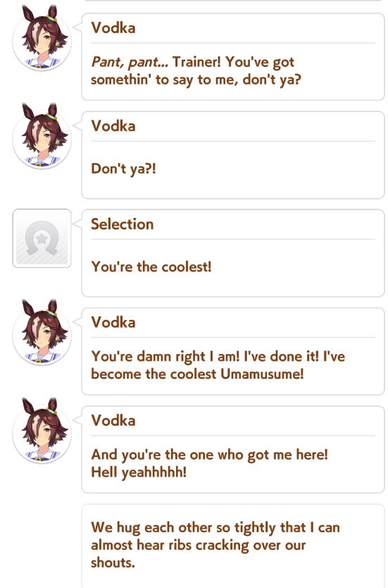Tap Vodka's portrait beside the "Pant, pant..." message
388x588 pixels.
tap(42, 37)
